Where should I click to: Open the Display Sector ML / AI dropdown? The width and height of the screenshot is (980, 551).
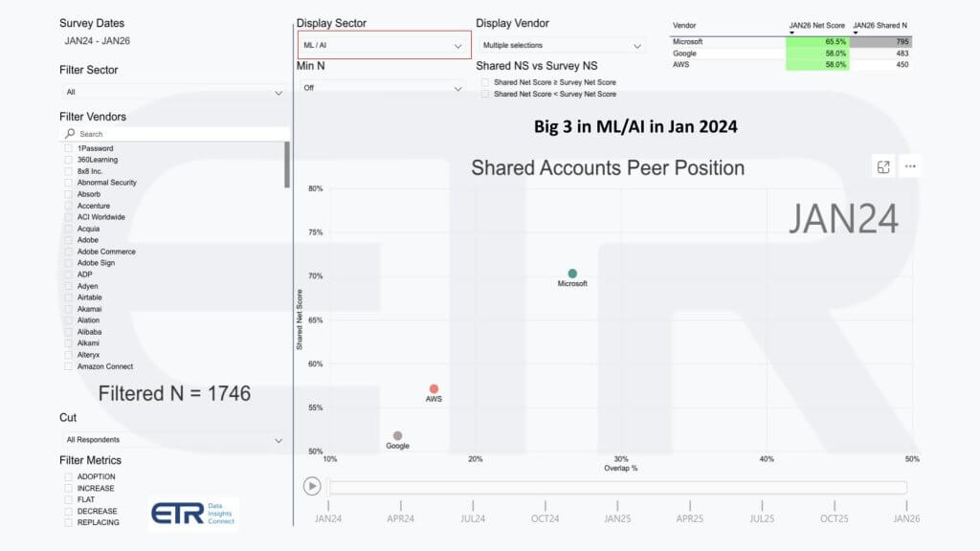click(x=385, y=45)
